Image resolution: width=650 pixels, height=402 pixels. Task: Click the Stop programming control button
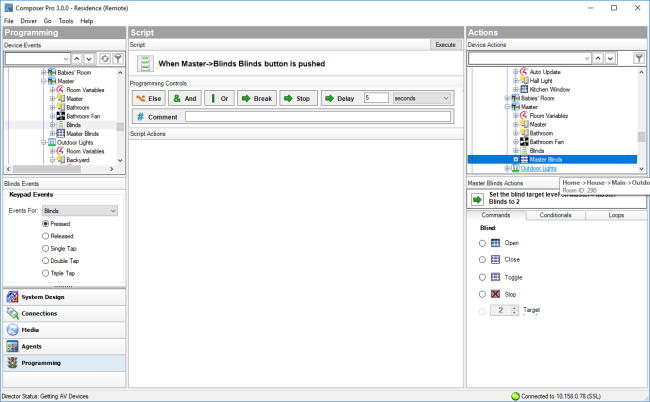coord(298,98)
